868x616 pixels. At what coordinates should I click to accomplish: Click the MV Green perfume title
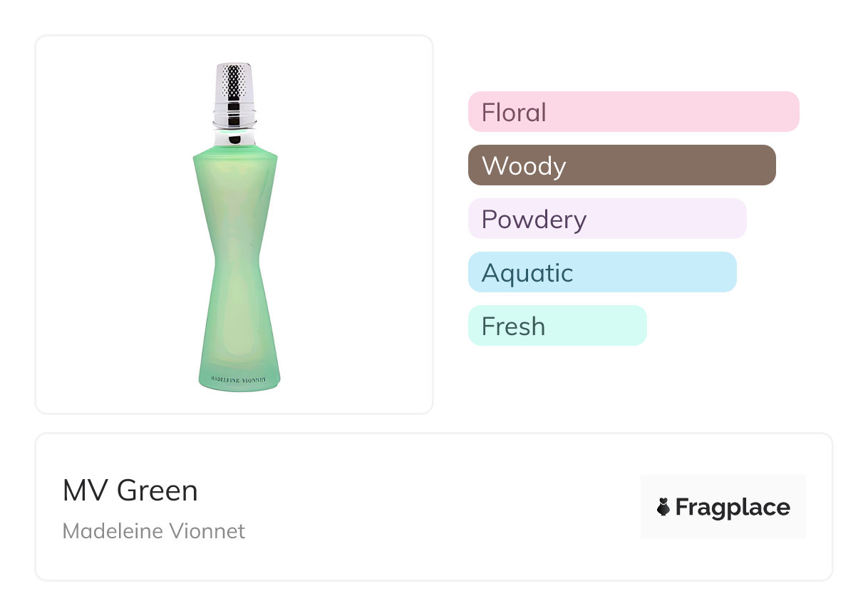click(x=130, y=491)
